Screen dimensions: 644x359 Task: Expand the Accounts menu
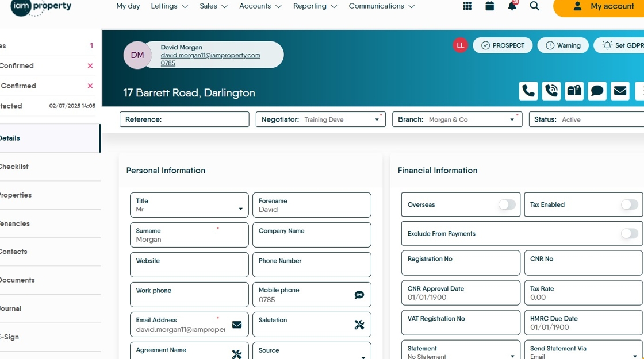coord(260,6)
